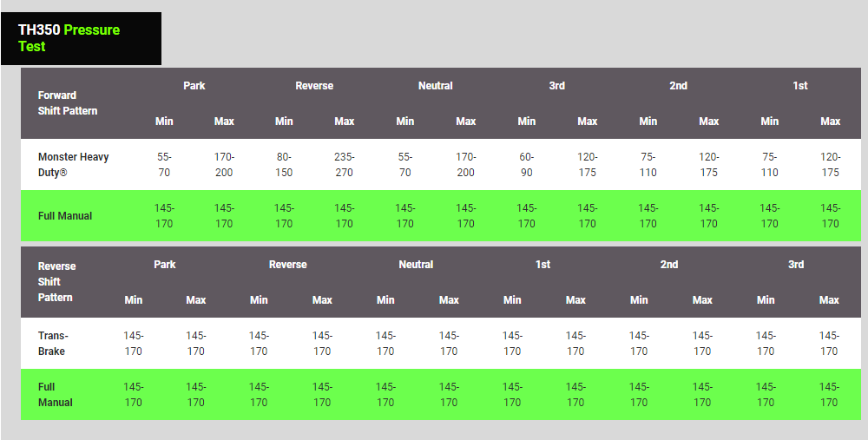
Task: Select 1st column header in forward table
Action: (800, 86)
